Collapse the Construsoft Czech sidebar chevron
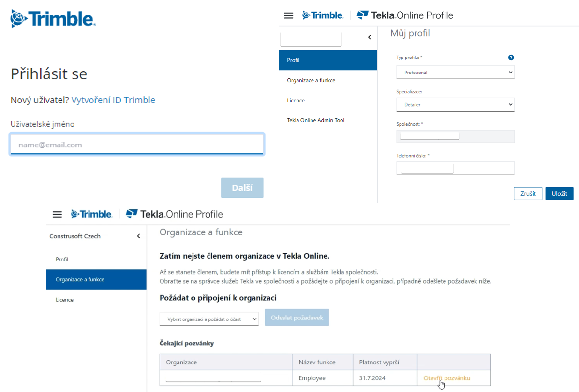The width and height of the screenshot is (579, 392). tap(138, 236)
